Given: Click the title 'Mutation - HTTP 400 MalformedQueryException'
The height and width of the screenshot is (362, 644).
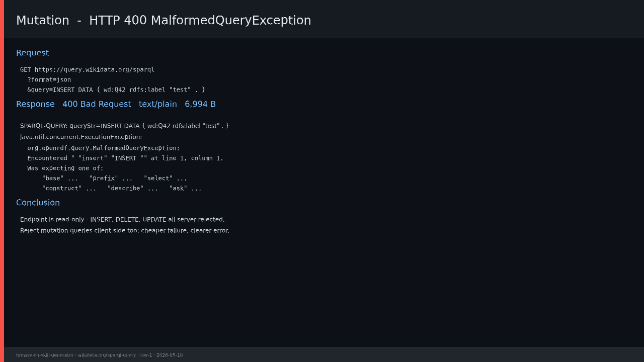Looking at the screenshot, I should pos(164,20).
